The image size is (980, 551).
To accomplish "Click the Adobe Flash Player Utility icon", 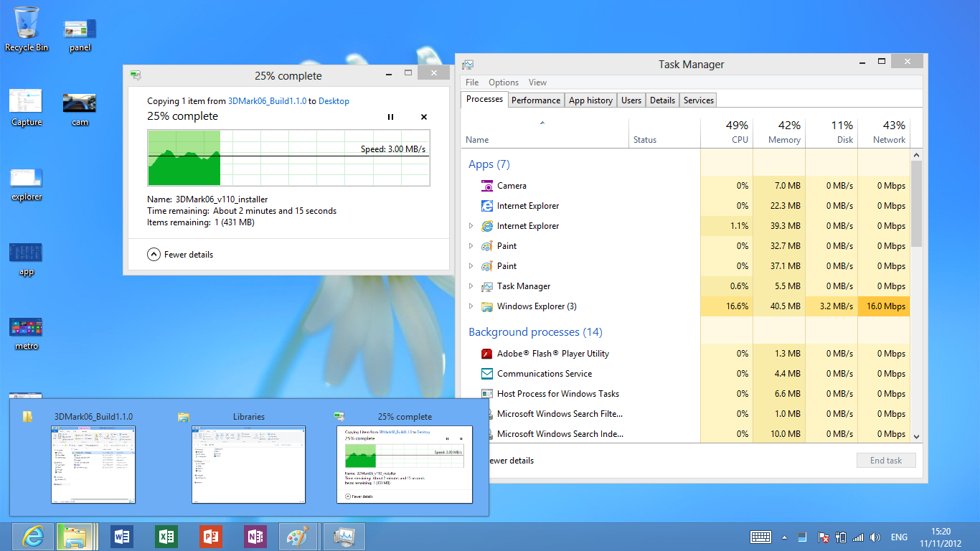I will 487,354.
